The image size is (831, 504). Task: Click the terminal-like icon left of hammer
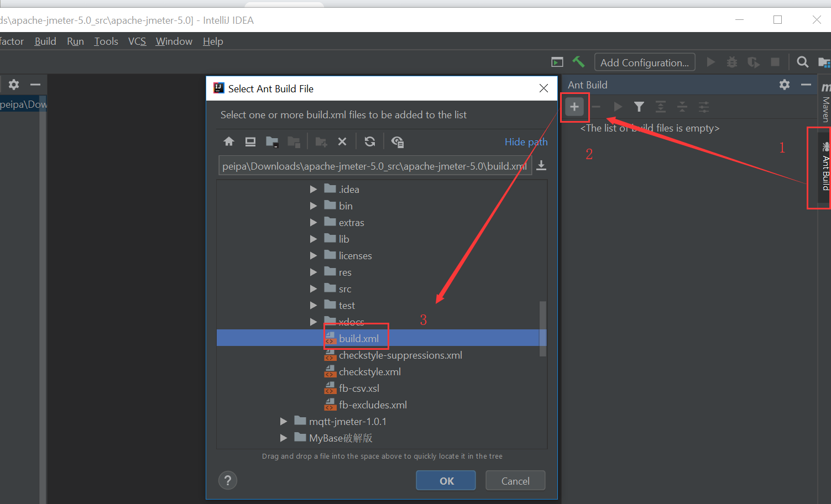557,62
